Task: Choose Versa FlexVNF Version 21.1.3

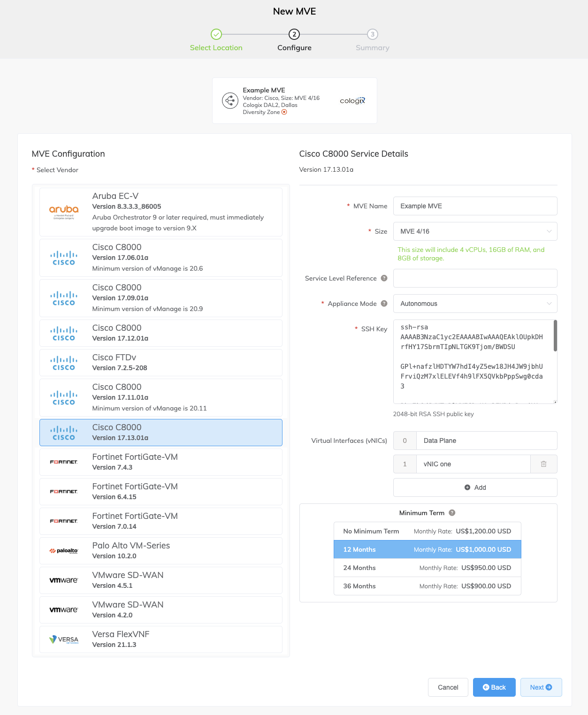Action: pyautogui.click(x=160, y=639)
